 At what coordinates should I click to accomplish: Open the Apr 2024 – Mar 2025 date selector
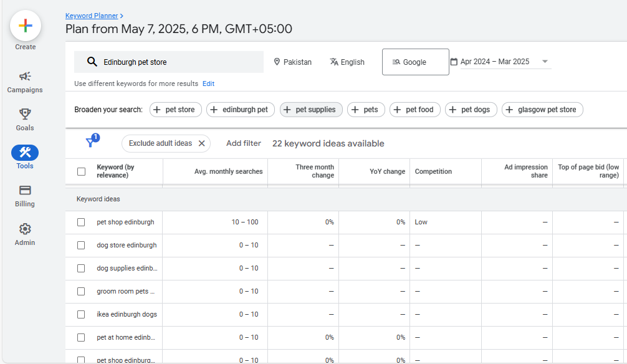pos(500,62)
